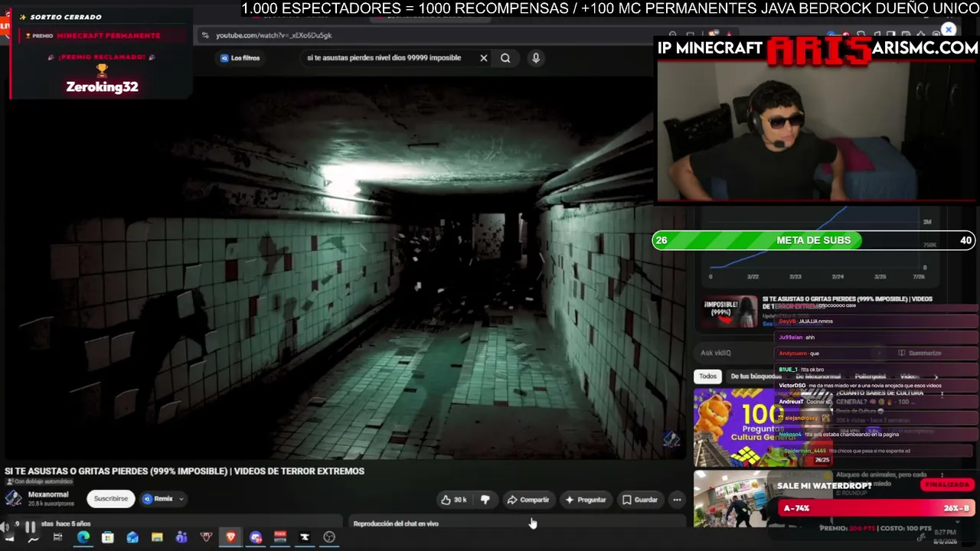
Task: Click the 'Reproducción del chat en vivo' panel
Action: pos(518,523)
